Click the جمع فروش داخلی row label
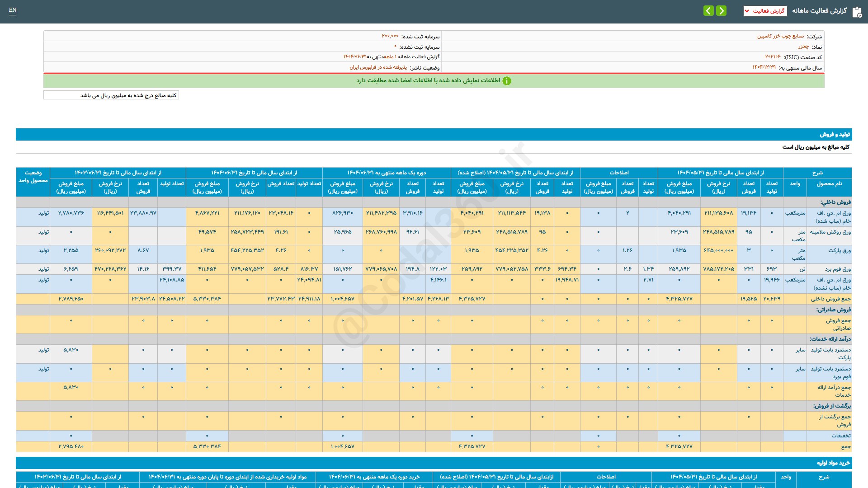Image resolution: width=868 pixels, height=488 pixels. 830,299
